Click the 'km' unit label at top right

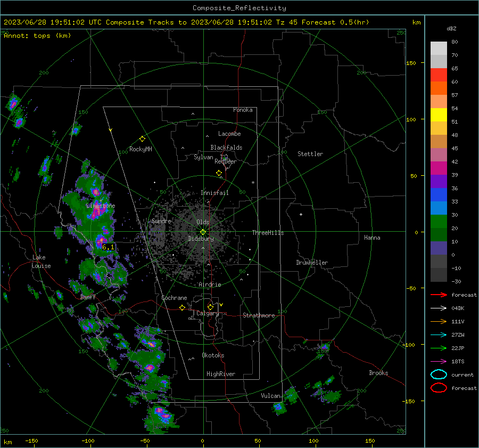click(x=416, y=22)
